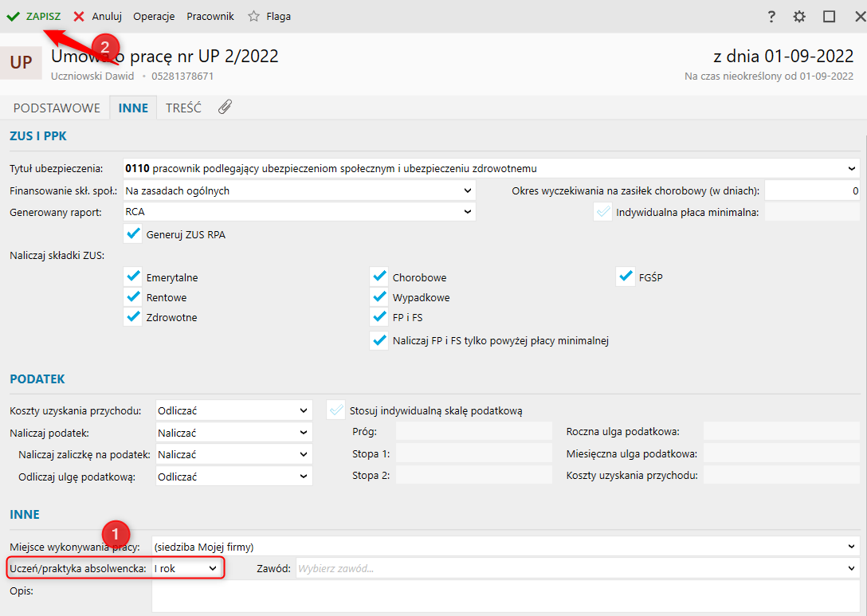Screen dimensions: 867x616
Task: Uncheck Rentowe contribution
Action: tap(133, 297)
